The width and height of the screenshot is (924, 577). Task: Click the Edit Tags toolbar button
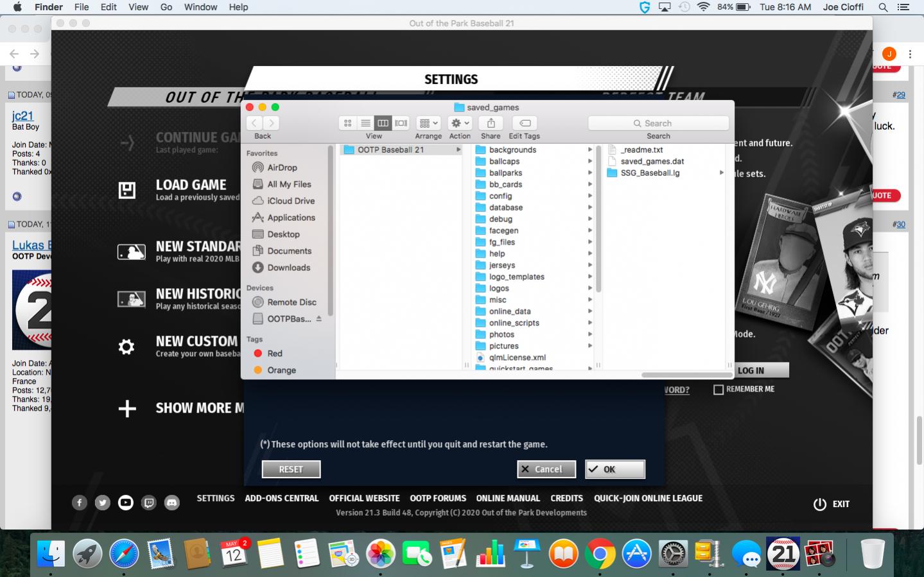pos(525,123)
